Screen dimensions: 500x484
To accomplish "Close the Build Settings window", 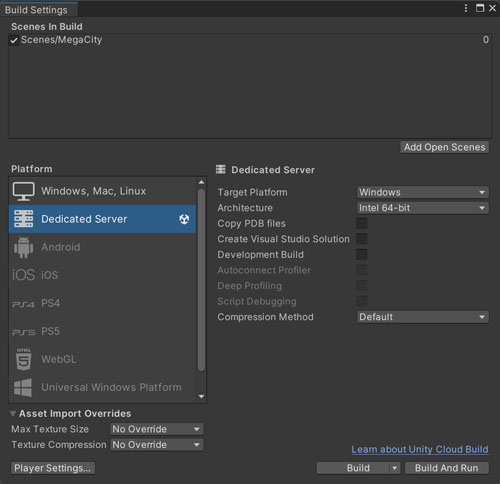I will click(492, 8).
